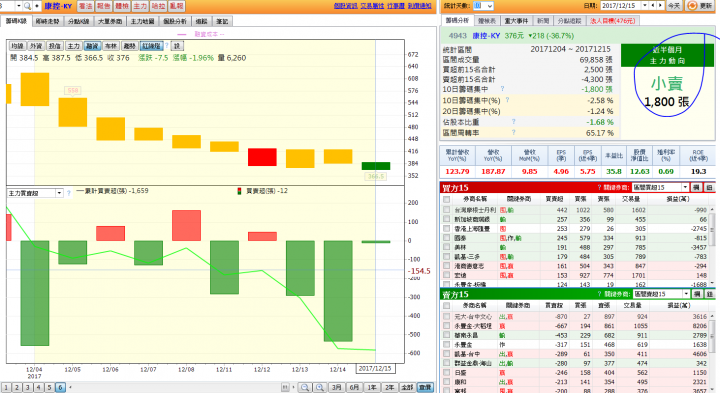This screenshot has width=720, height=393.
Task: Open the 重大事件 tab
Action: pyautogui.click(x=516, y=21)
